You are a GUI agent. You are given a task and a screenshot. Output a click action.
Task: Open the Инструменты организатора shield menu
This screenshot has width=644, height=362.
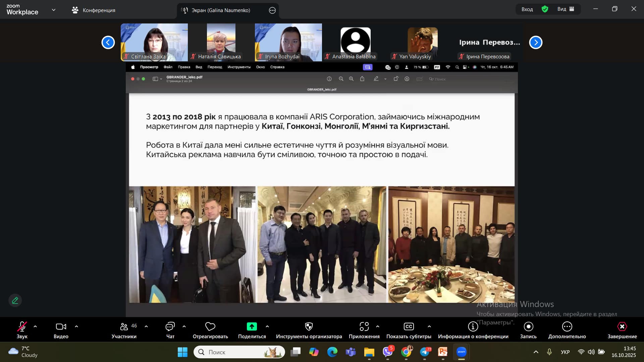pos(309,327)
